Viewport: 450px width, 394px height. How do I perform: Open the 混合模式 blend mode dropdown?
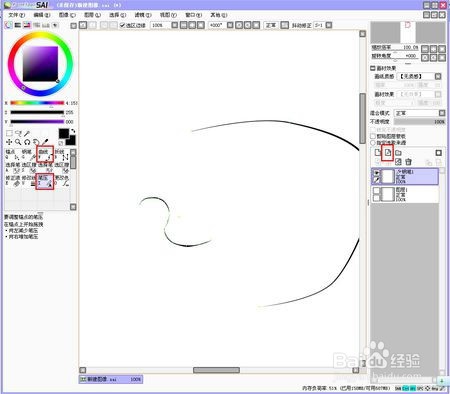point(442,113)
